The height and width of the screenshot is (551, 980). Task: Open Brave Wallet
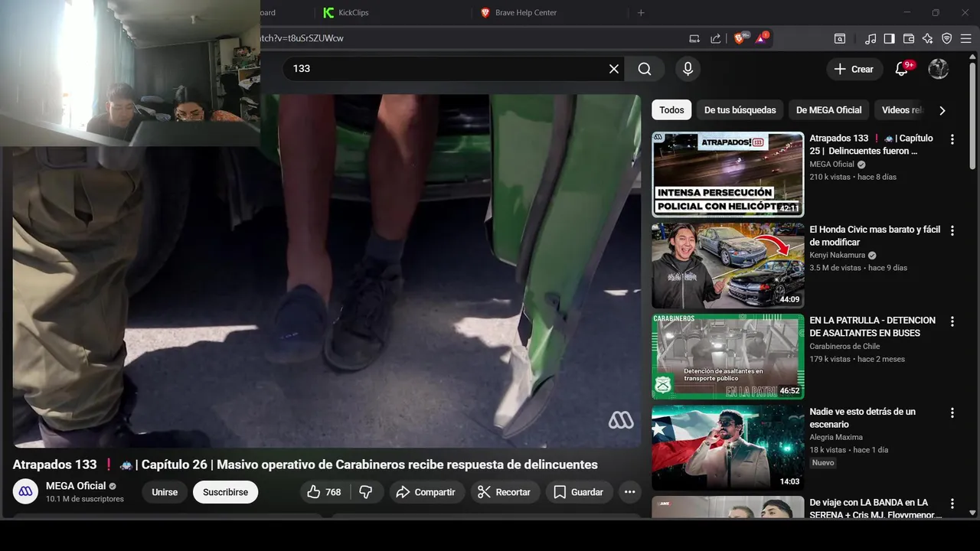click(x=909, y=38)
